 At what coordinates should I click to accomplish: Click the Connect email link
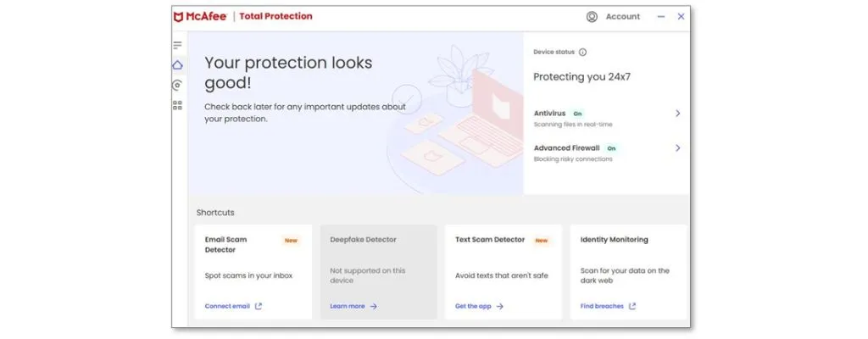tap(227, 306)
